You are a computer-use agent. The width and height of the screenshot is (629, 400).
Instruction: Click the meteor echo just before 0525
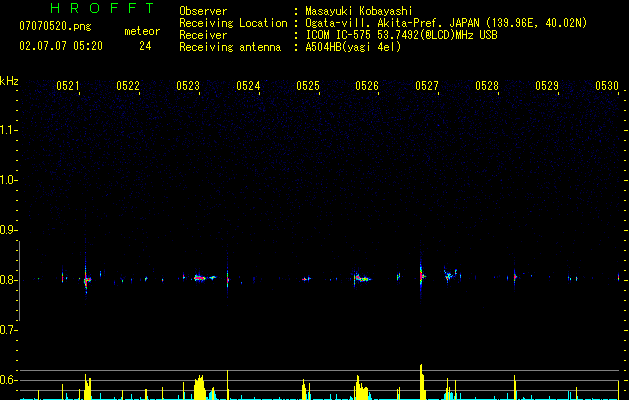(306, 279)
